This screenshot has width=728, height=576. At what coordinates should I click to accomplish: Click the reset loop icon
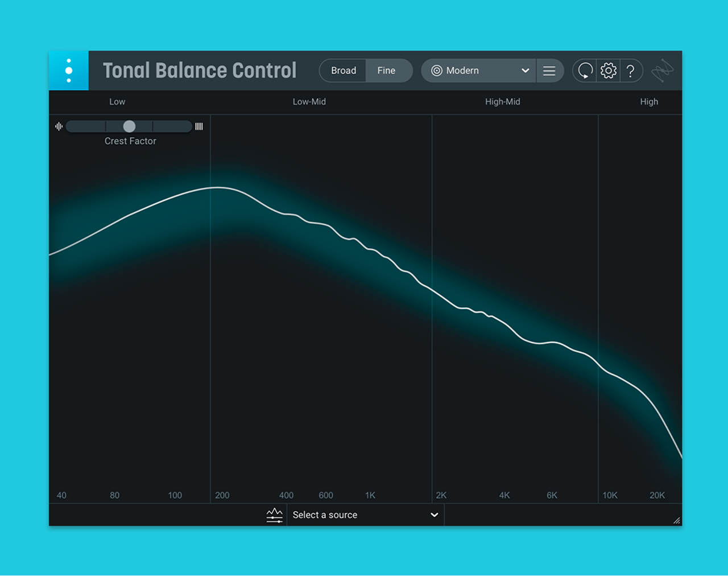click(x=585, y=71)
